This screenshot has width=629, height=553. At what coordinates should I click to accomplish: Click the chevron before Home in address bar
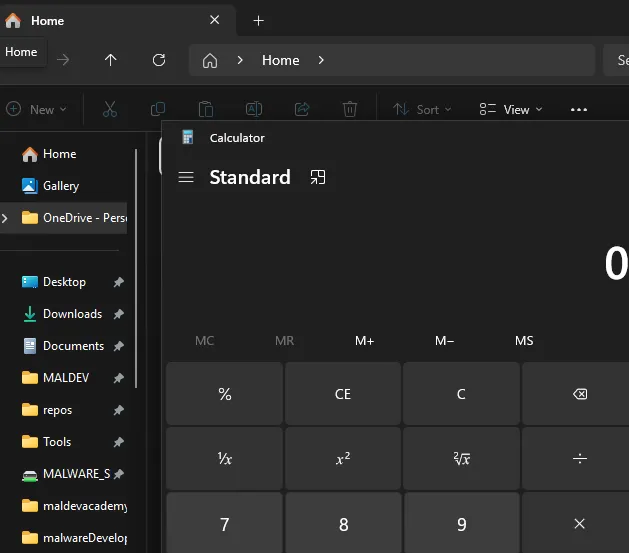pos(240,60)
